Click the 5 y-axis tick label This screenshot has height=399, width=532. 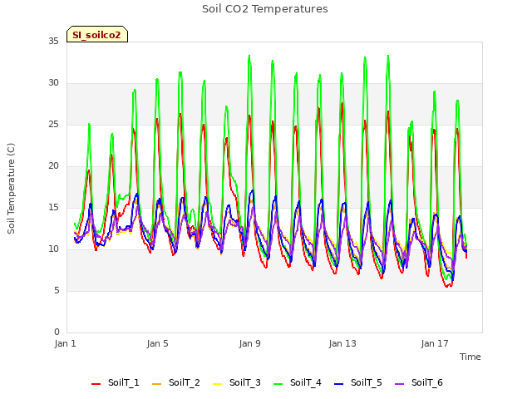[x=57, y=291]
